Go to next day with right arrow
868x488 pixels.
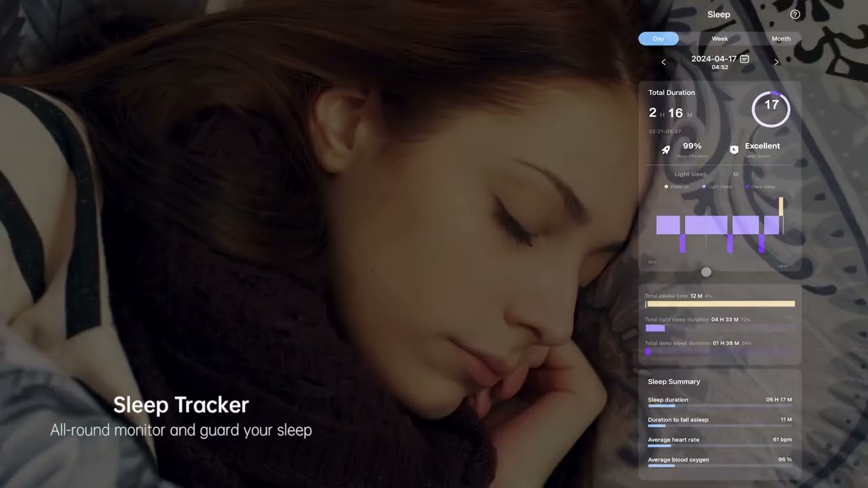click(776, 62)
